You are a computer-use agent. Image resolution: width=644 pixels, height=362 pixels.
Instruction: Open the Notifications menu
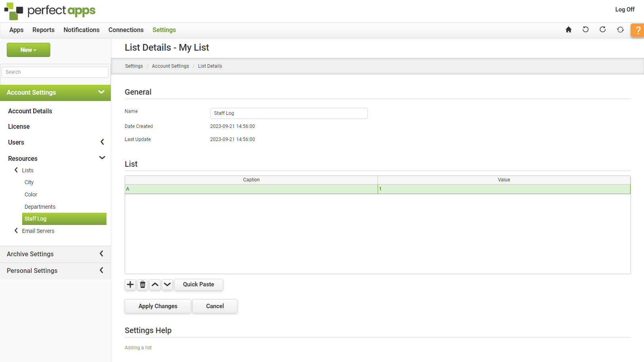click(x=82, y=30)
